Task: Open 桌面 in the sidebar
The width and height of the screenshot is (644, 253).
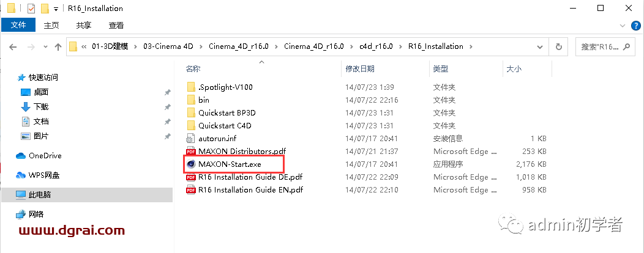Action: point(41,92)
